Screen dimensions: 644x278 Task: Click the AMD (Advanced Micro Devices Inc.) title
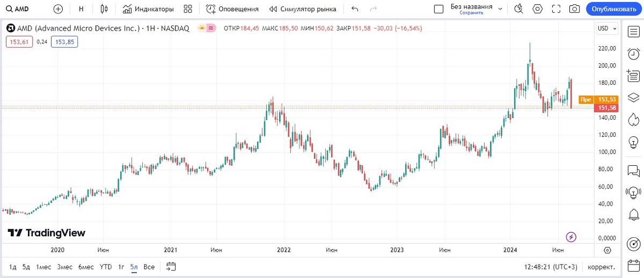pos(79,28)
